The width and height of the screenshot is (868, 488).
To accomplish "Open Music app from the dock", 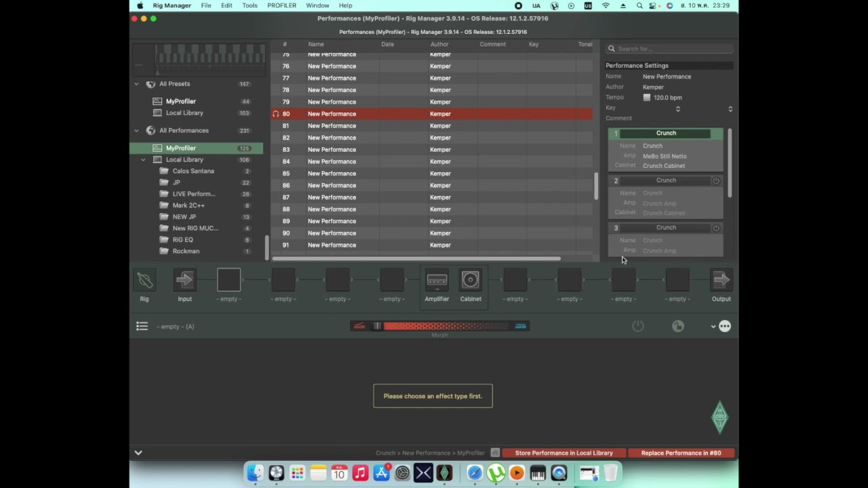I will pos(360,472).
